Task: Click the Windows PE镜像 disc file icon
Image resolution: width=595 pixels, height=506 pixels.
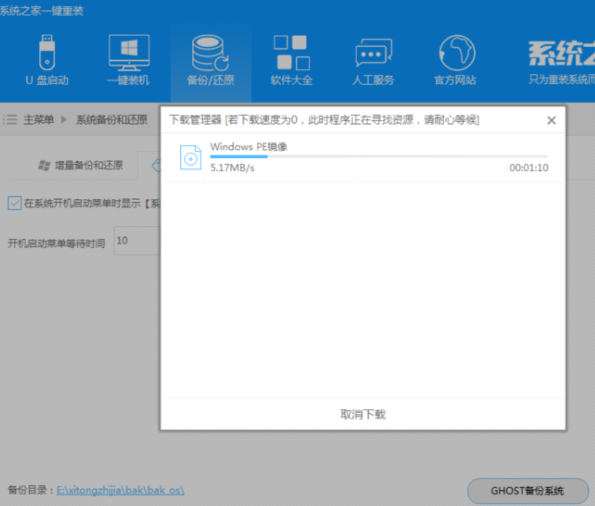Action: pos(190,157)
